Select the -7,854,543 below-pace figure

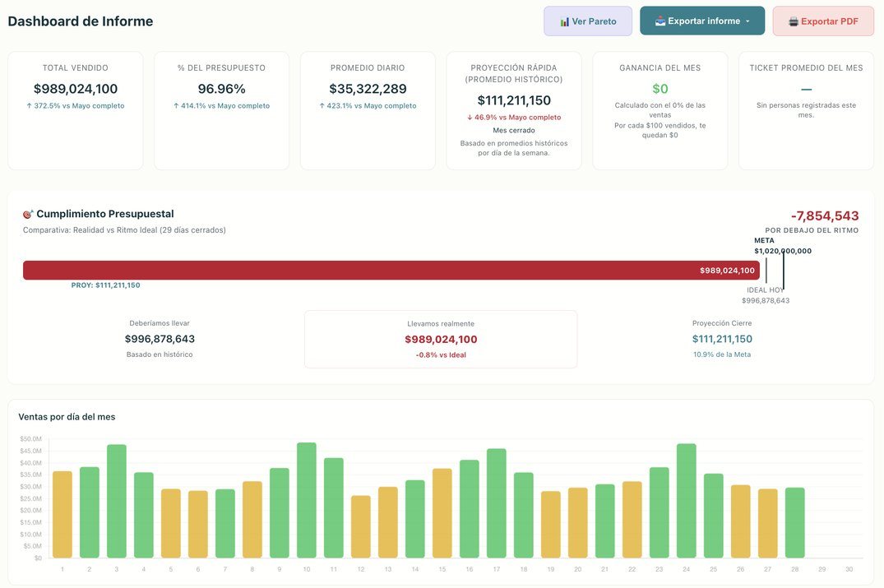(x=825, y=216)
